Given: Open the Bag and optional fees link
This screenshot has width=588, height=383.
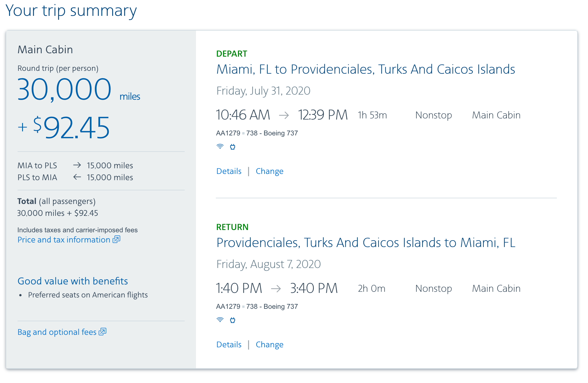Looking at the screenshot, I should click(x=57, y=332).
